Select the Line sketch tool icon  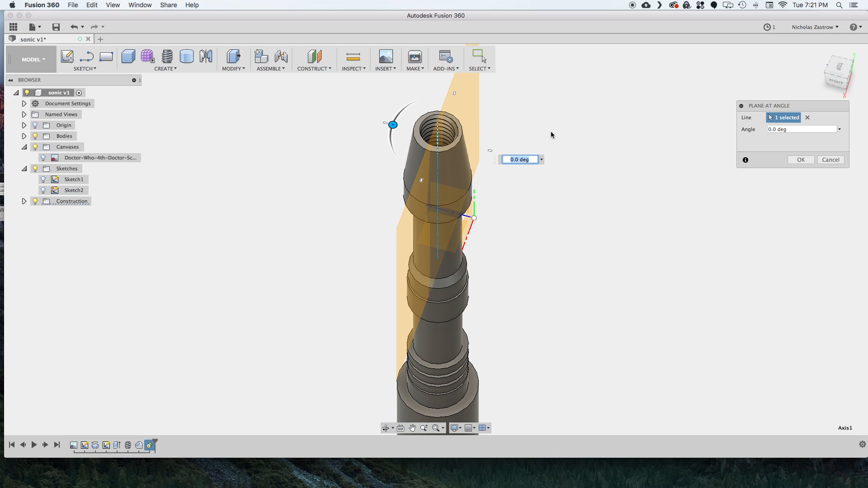point(86,56)
